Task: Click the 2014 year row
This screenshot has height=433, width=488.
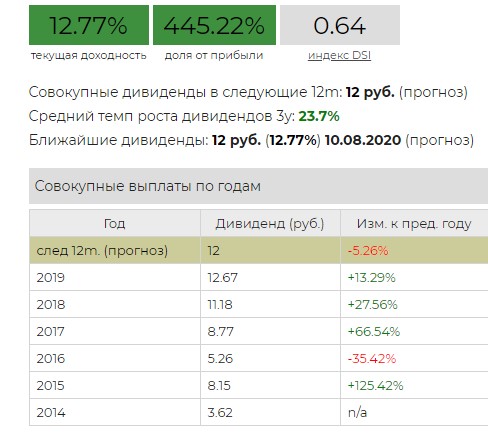Action: pos(259,412)
